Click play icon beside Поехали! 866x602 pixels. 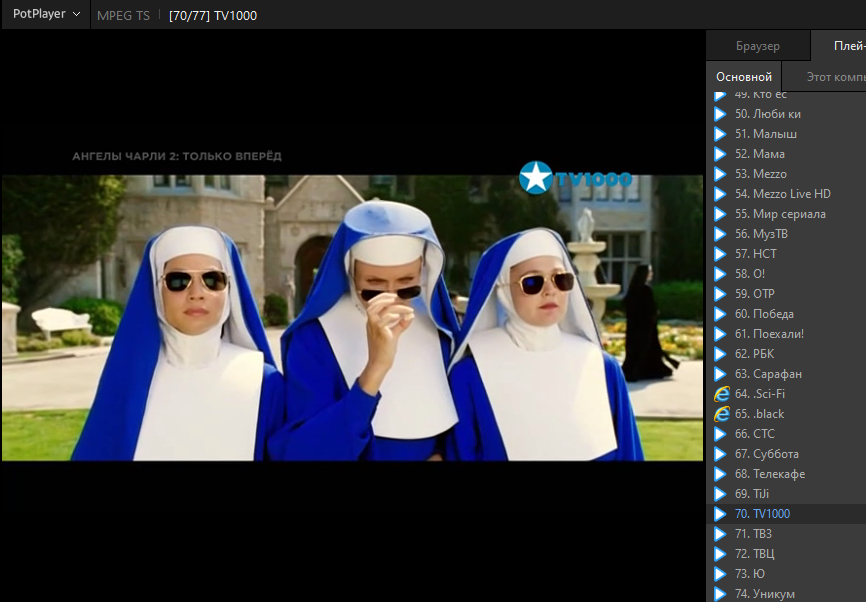[720, 334]
